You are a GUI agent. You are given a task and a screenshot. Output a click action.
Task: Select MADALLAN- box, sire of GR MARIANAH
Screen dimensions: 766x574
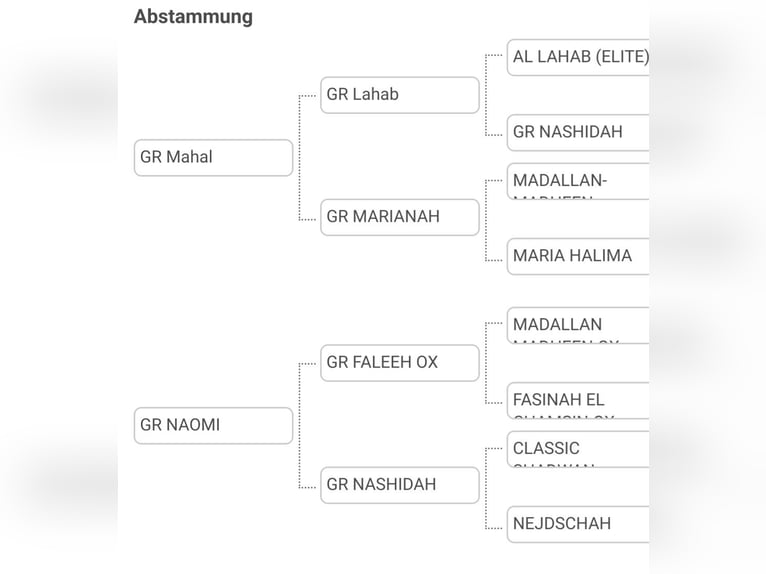coord(578,181)
